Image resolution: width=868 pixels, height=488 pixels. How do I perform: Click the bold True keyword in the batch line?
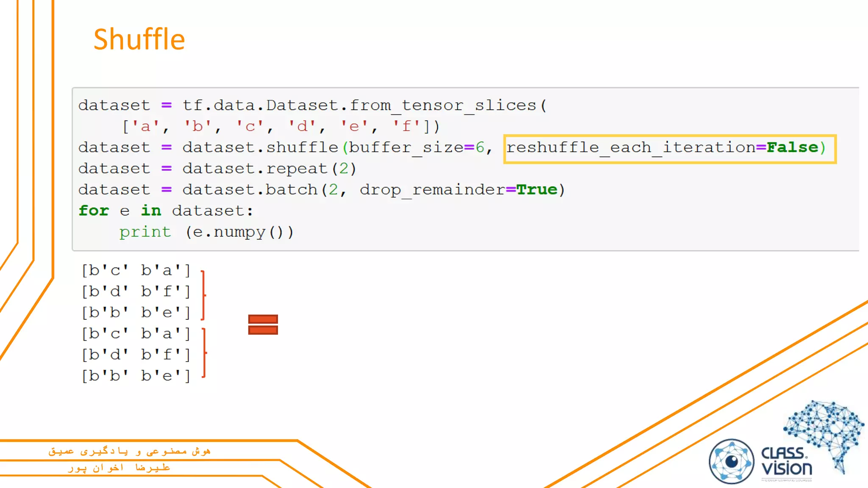click(x=537, y=189)
